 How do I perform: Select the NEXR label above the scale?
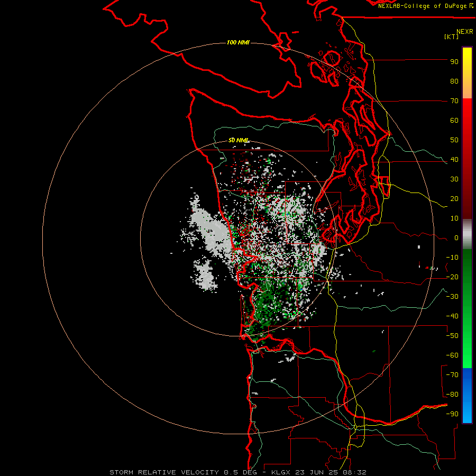[x=465, y=32]
